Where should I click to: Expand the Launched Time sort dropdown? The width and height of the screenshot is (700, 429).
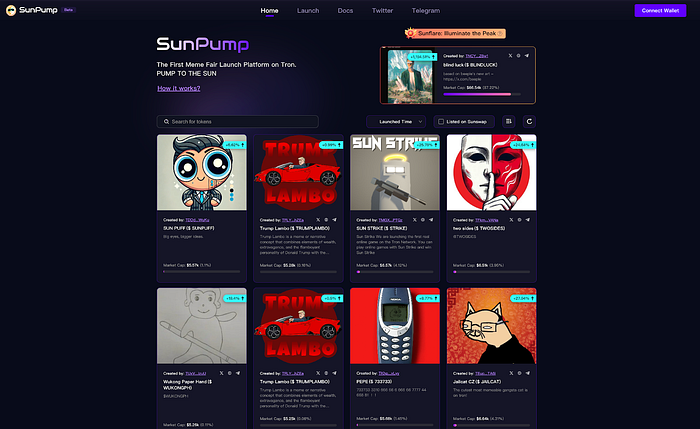coord(396,121)
